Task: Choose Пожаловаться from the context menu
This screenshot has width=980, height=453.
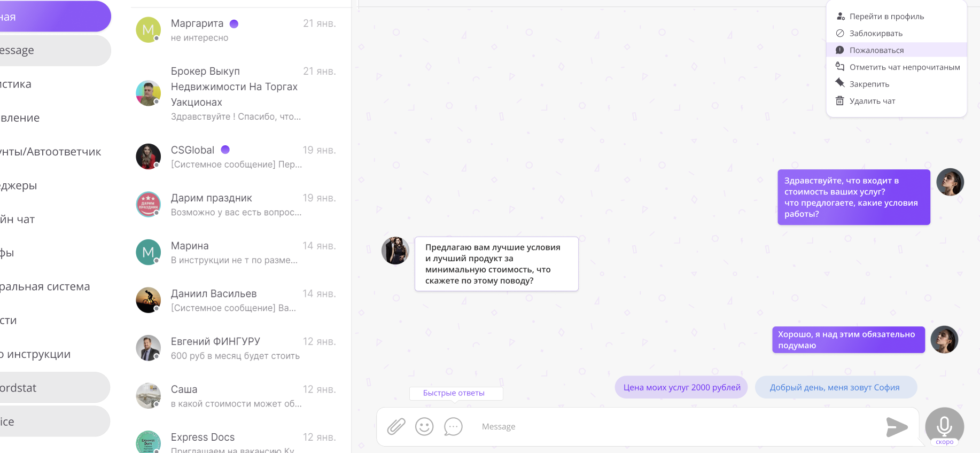Action: click(x=897, y=50)
